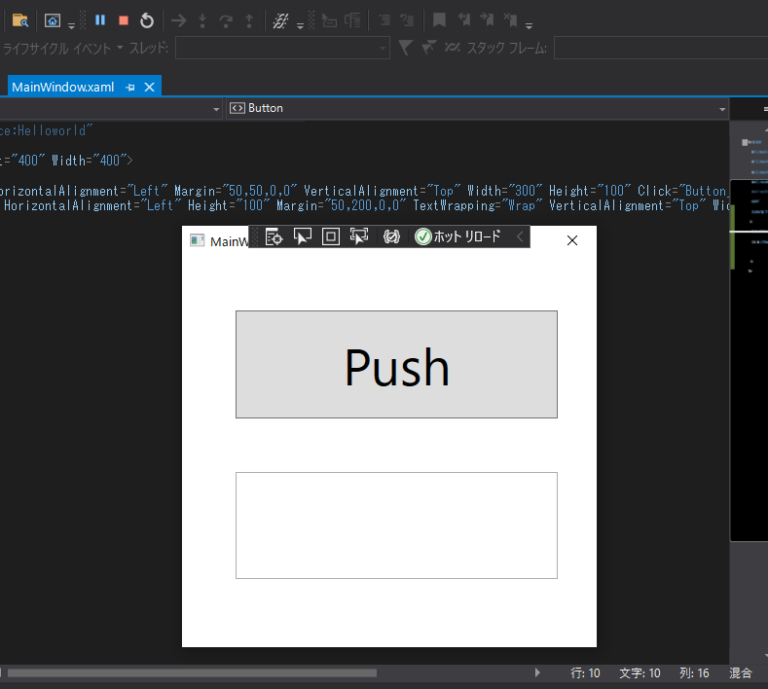Open the スレッド dropdown

pyautogui.click(x=282, y=48)
